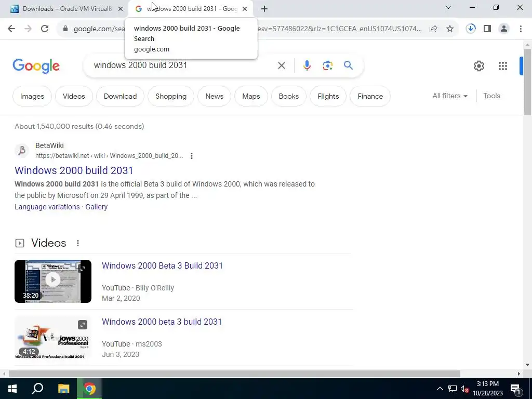532x399 pixels.
Task: Filter results by Shopping
Action: (170, 96)
